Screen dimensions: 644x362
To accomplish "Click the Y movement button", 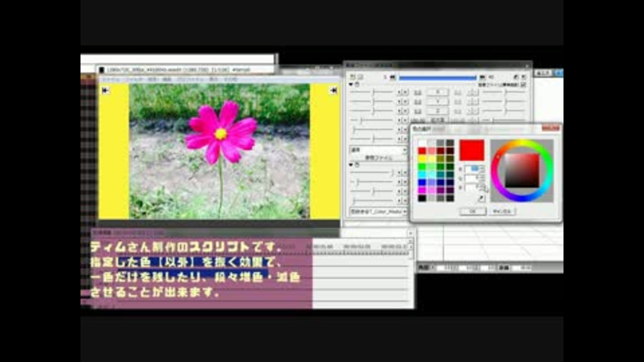I will [437, 101].
